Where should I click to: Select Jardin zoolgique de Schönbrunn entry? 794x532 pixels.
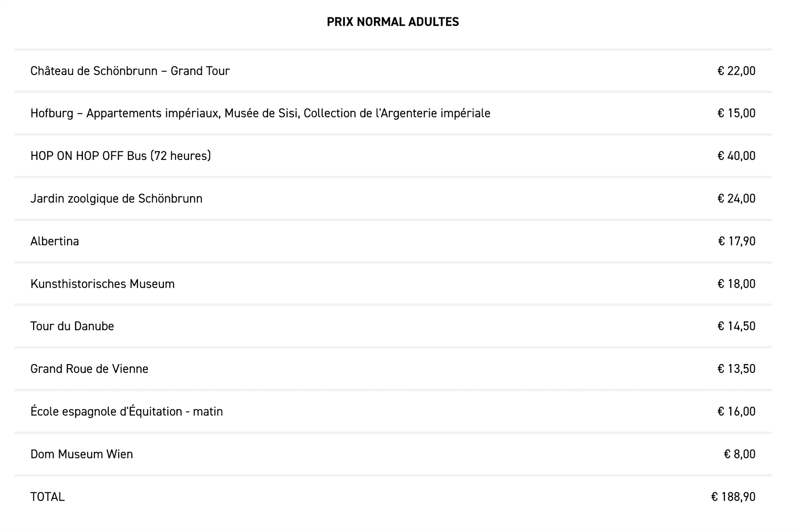(x=116, y=199)
